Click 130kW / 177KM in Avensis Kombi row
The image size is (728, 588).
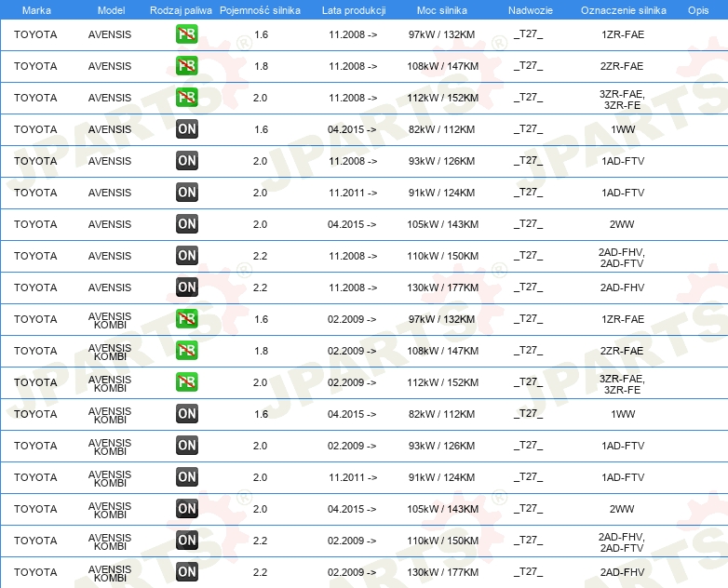(x=442, y=572)
